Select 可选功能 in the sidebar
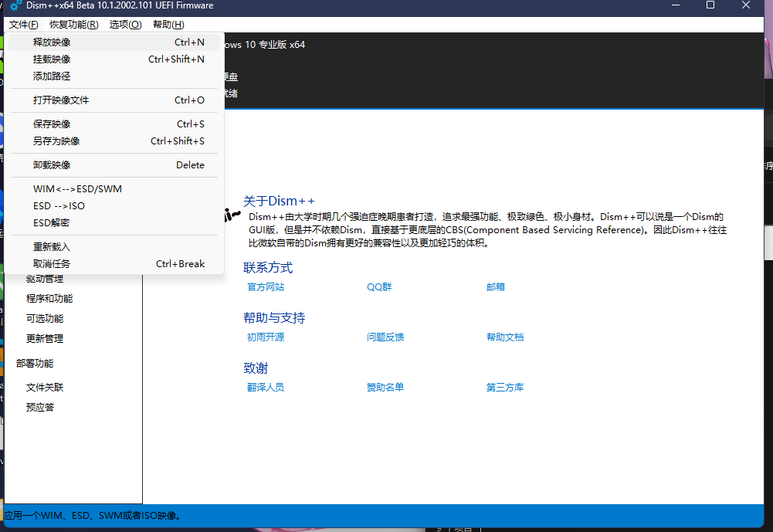Image resolution: width=773 pixels, height=532 pixels. (45, 319)
